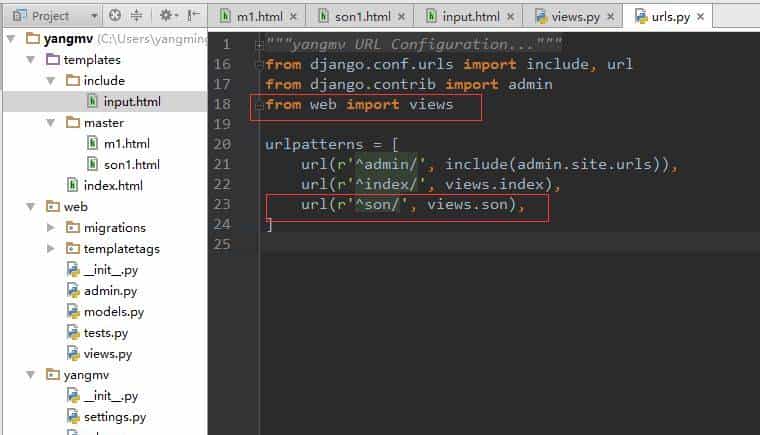Collapse the yangmv root project node
The width and height of the screenshot is (760, 435).
11,38
